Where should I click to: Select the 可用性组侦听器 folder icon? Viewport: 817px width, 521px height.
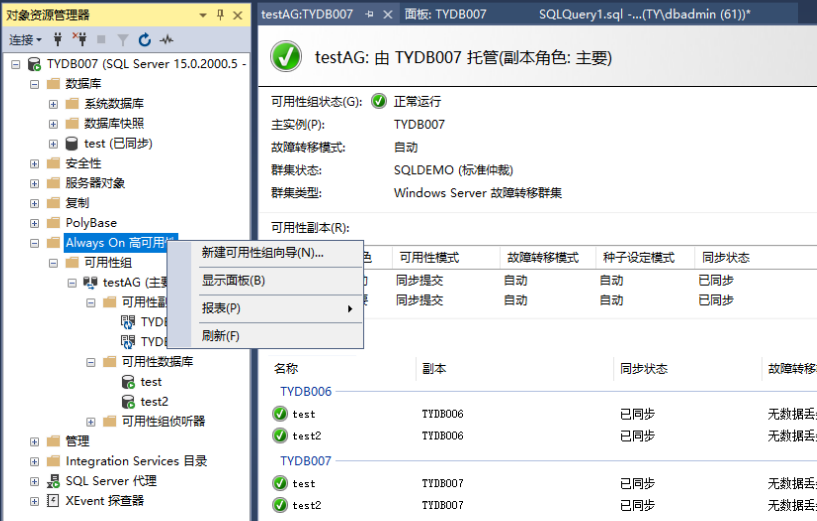tap(109, 421)
